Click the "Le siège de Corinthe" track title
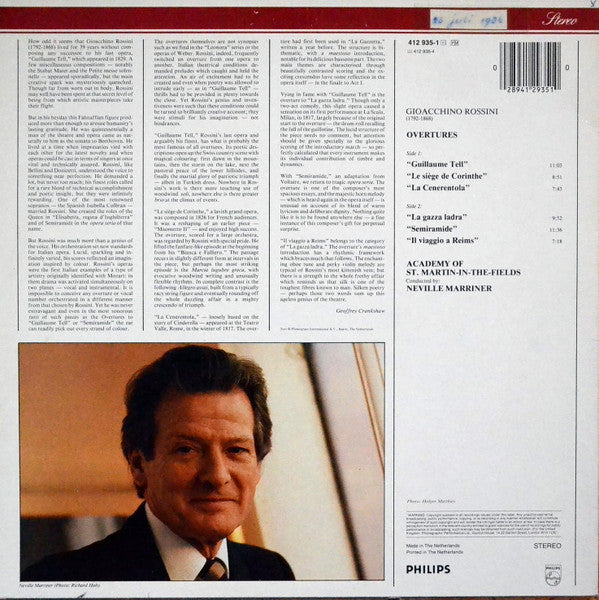This screenshot has height=600, width=599. click(447, 176)
